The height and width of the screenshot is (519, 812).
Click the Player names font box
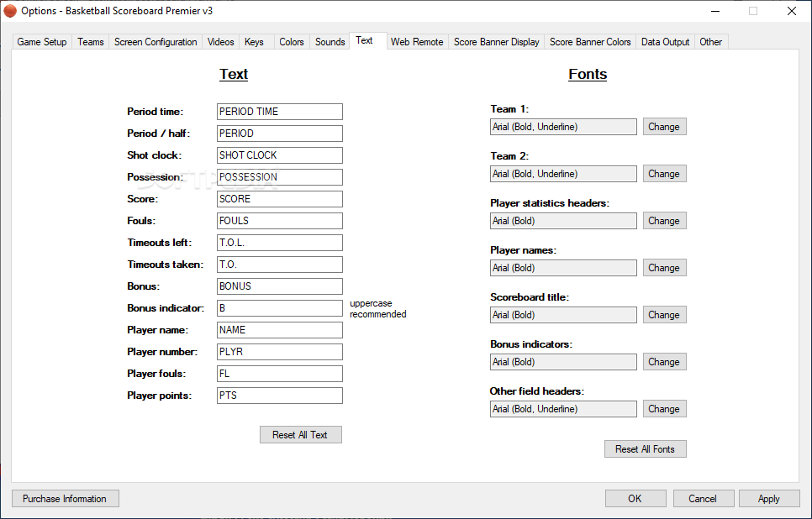pyautogui.click(x=563, y=268)
